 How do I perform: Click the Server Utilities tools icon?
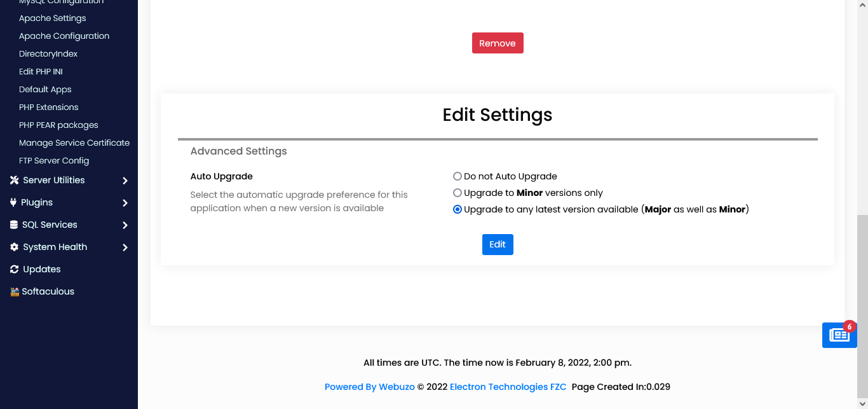14,180
